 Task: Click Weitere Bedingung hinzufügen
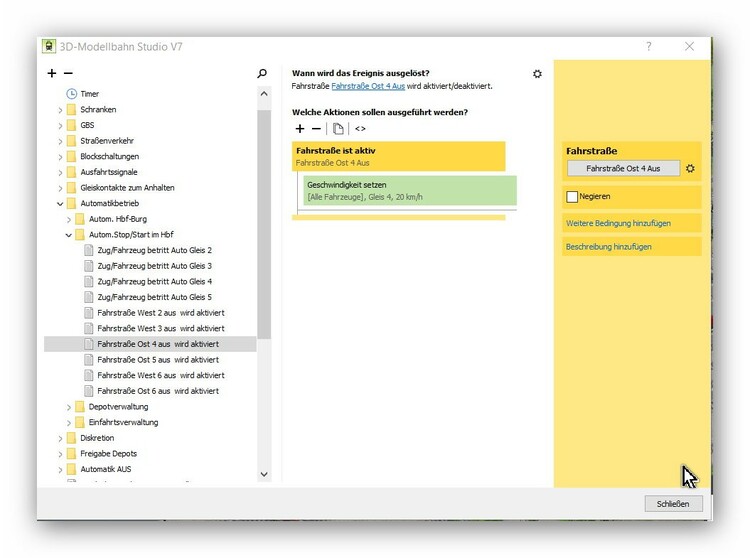tap(618, 223)
